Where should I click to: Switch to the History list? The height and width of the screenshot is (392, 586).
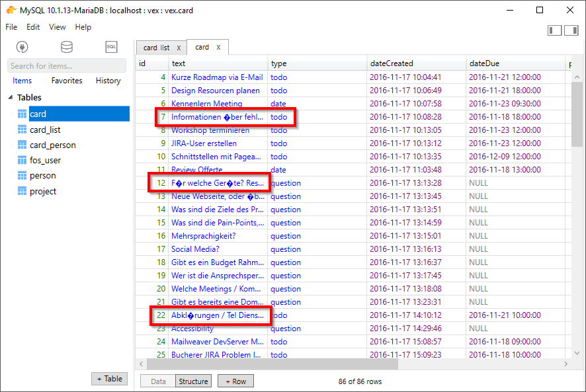108,80
